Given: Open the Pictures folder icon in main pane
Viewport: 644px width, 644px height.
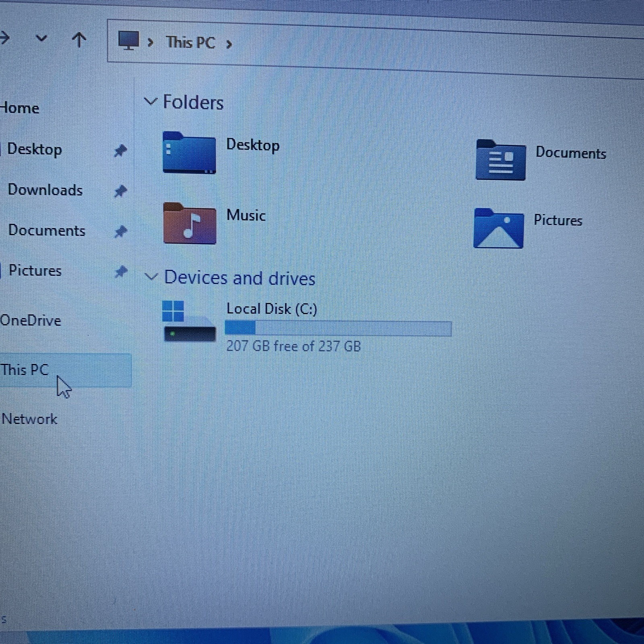Looking at the screenshot, I should coord(499,228).
